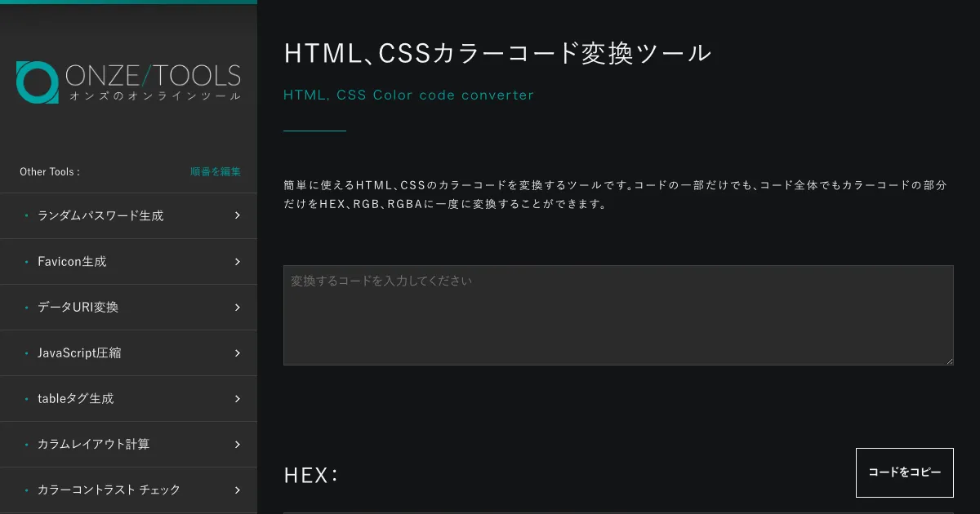Click chevron arrow beside カラーコントラスト チェック
Screen dimensions: 980x514
(x=238, y=490)
